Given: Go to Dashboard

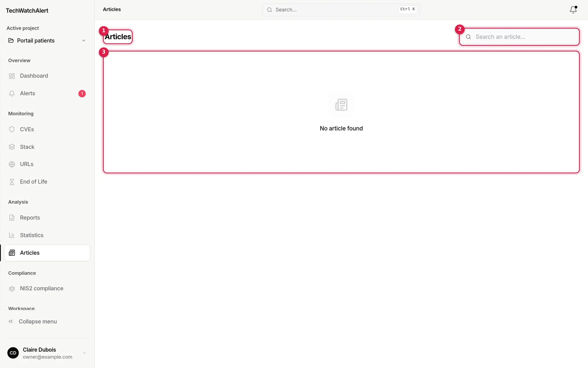Looking at the screenshot, I should (x=47, y=76).
